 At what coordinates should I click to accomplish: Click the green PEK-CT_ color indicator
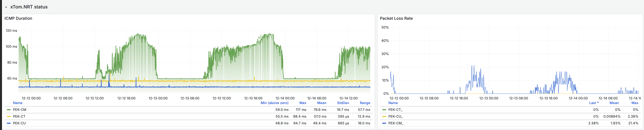[x=384, y=110]
